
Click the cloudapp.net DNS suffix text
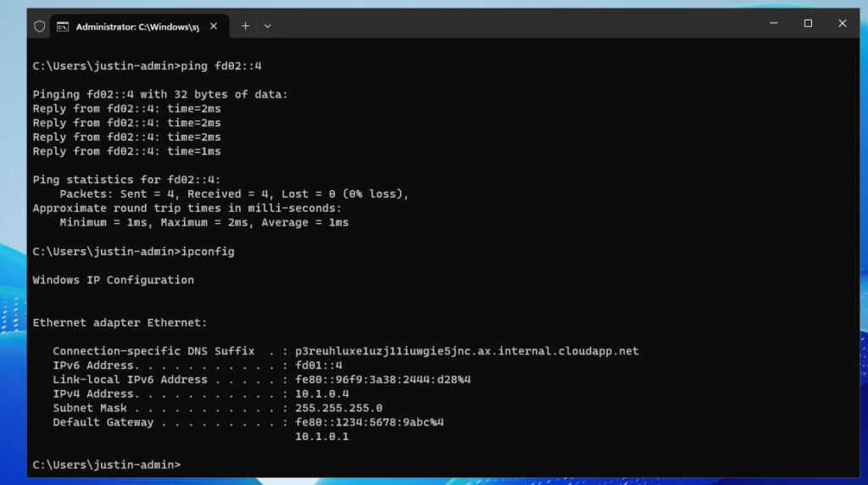[x=466, y=351]
